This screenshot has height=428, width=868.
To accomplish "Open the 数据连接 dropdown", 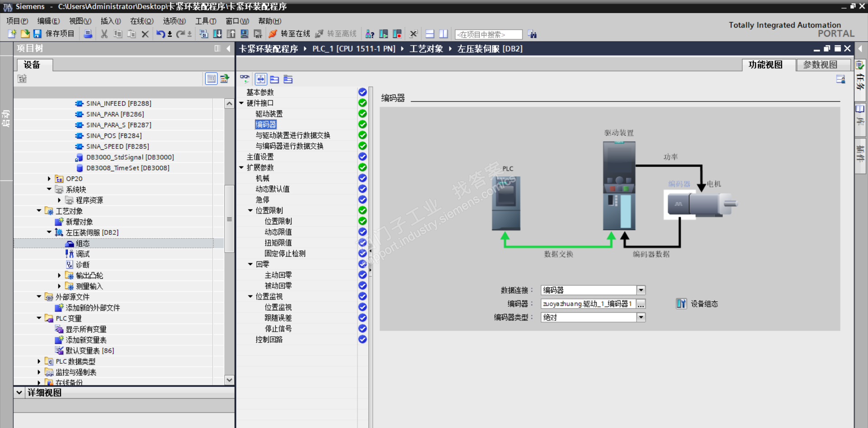I will coord(641,290).
